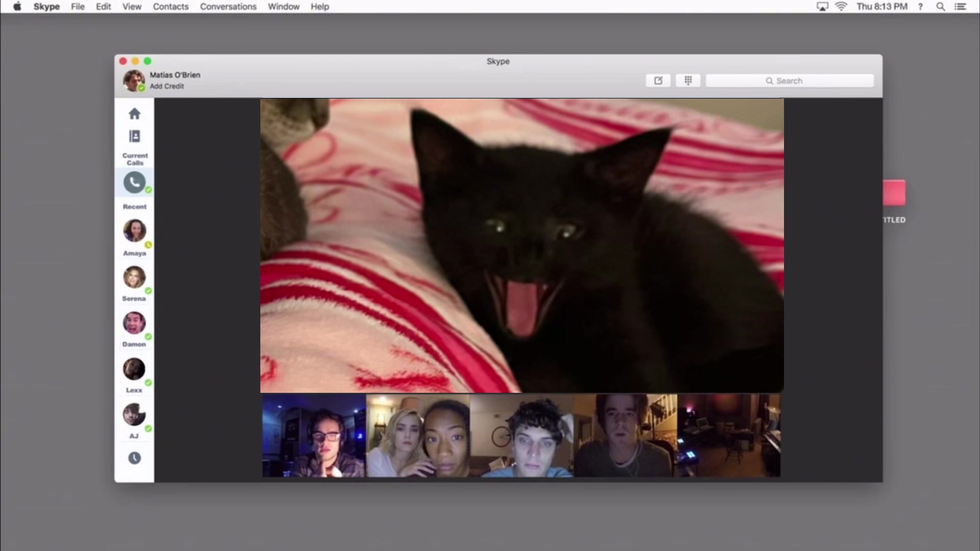980x551 pixels.
Task: Open the Conversations menu
Action: coord(228,7)
